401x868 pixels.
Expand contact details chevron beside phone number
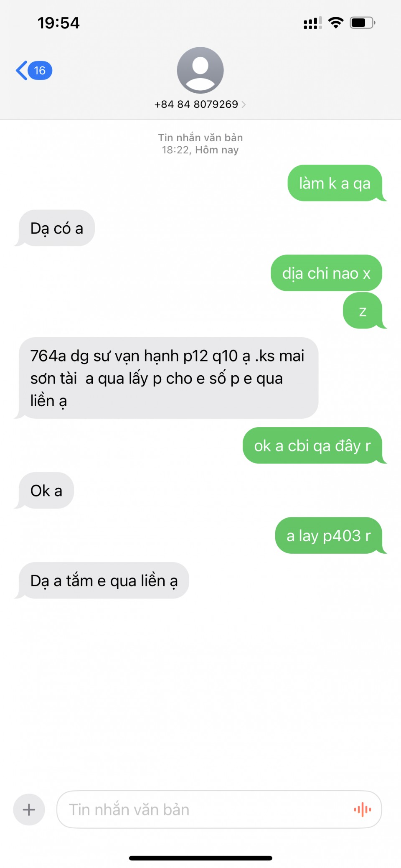tap(244, 104)
